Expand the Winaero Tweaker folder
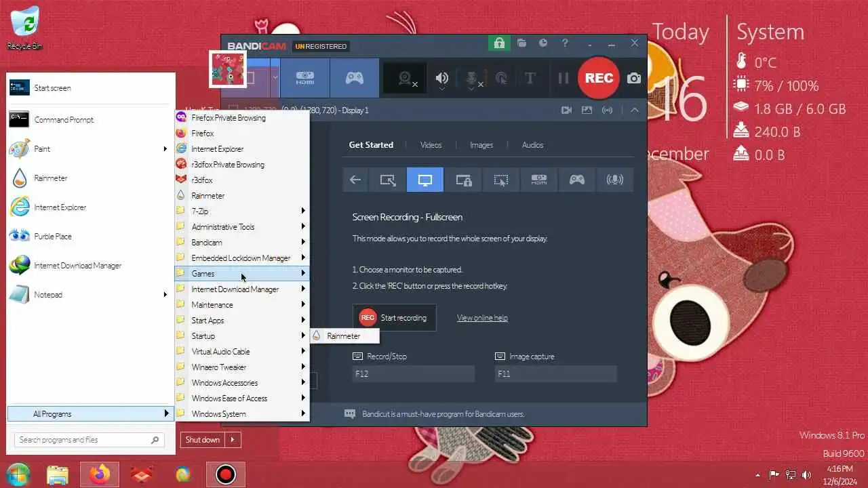The height and width of the screenshot is (488, 868). tap(242, 367)
